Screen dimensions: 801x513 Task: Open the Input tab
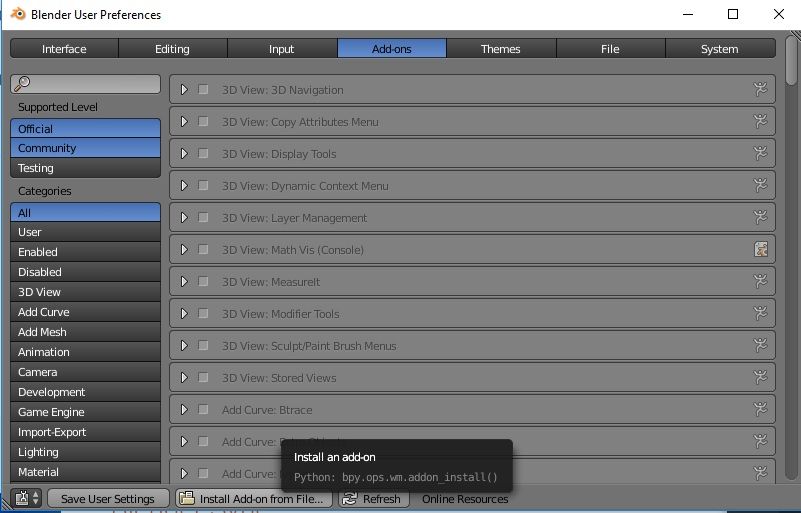[282, 49]
